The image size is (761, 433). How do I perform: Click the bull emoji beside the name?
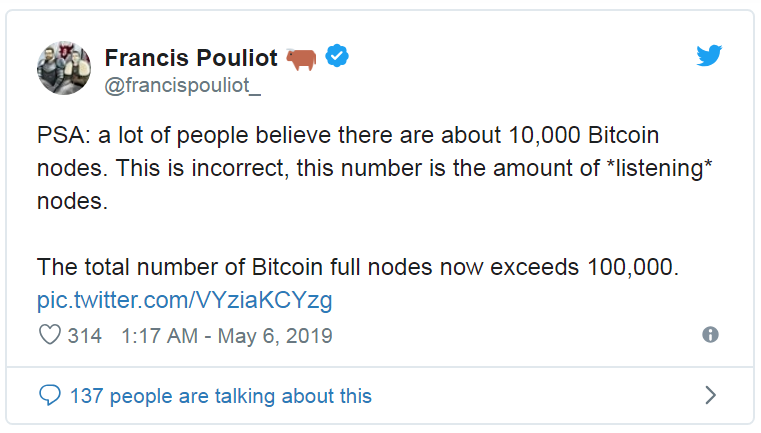[300, 58]
